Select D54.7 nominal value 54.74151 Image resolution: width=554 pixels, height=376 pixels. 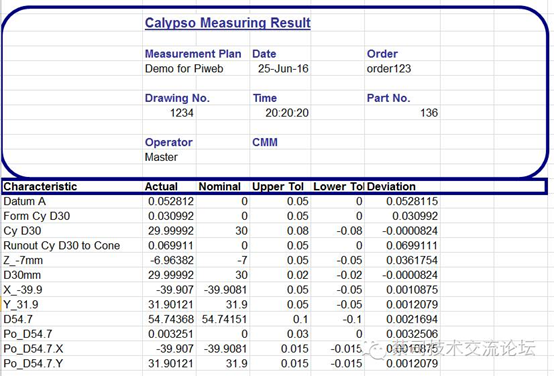pyautogui.click(x=224, y=319)
